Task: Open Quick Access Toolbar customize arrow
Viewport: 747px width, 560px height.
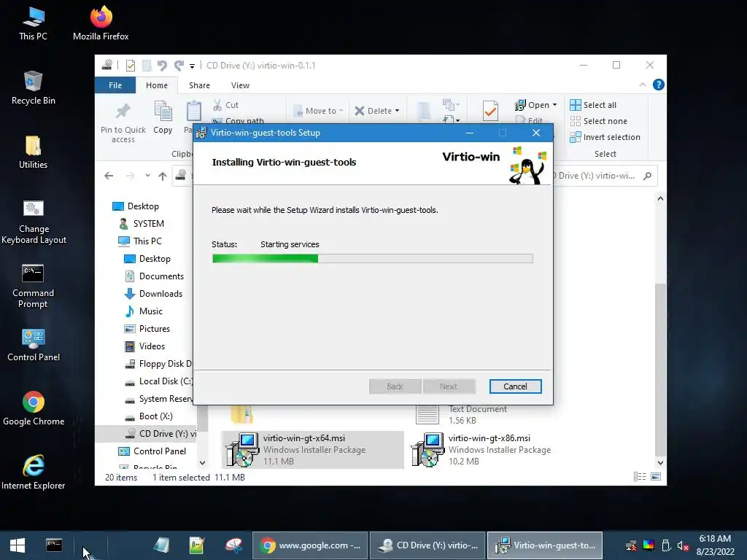Action: click(192, 66)
